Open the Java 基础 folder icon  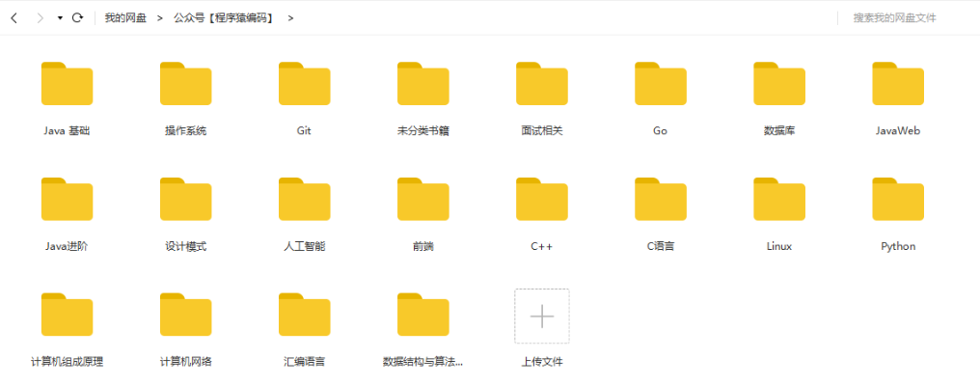(x=67, y=83)
